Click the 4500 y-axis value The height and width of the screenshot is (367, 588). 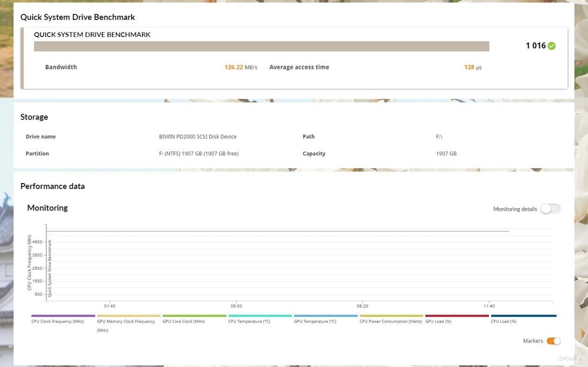pos(38,242)
